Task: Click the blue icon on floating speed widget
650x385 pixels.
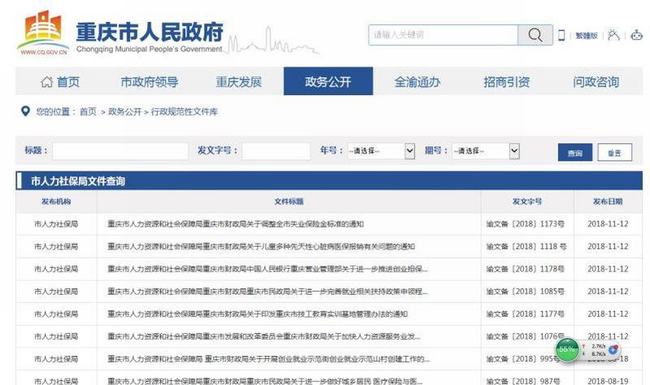Action: pos(613,350)
